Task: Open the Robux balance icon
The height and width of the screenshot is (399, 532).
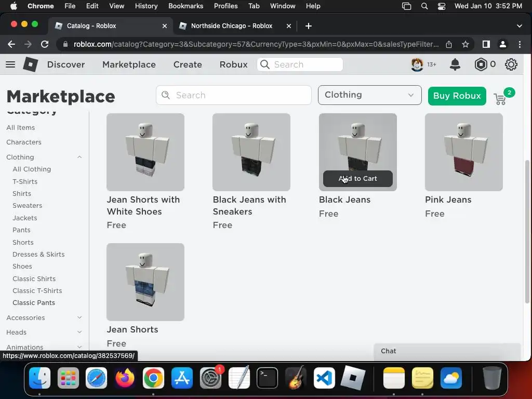Action: 481,64
